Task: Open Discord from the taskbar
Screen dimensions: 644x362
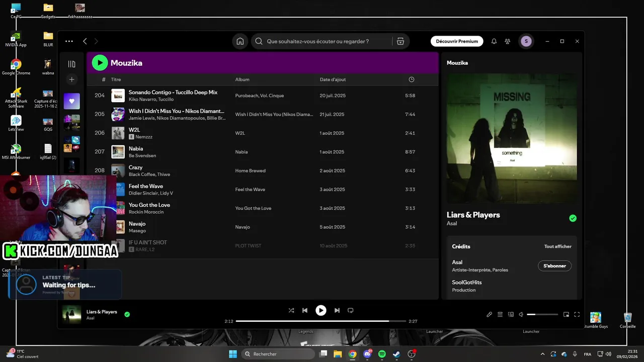Action: point(367,354)
